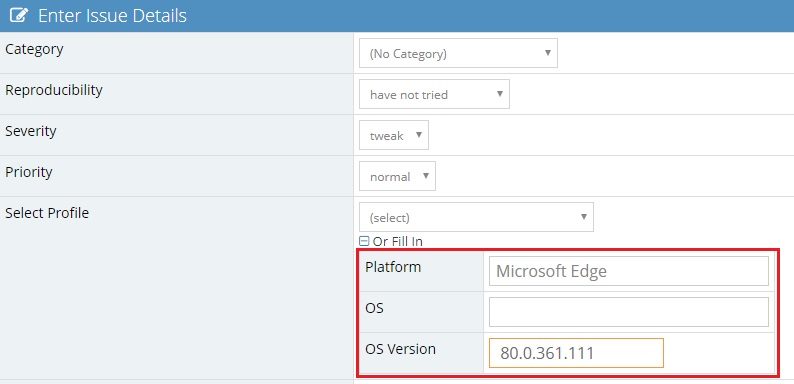
Task: Click the OS Version field with 80.0.361.111
Action: (x=576, y=353)
